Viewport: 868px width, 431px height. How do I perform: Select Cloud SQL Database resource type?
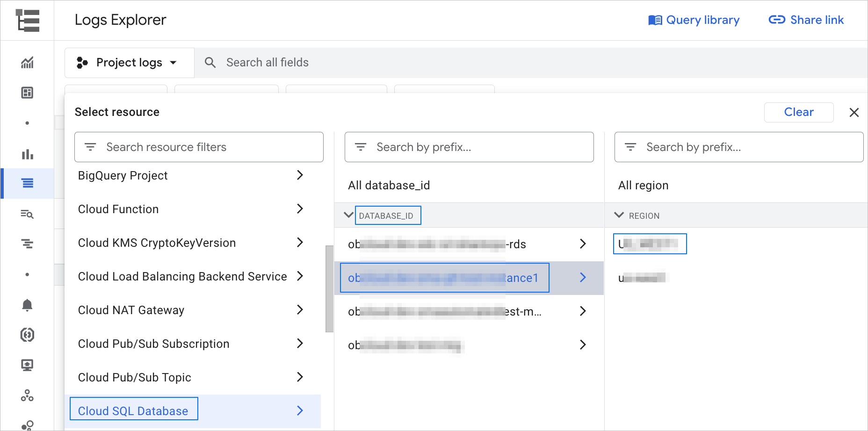click(x=133, y=410)
